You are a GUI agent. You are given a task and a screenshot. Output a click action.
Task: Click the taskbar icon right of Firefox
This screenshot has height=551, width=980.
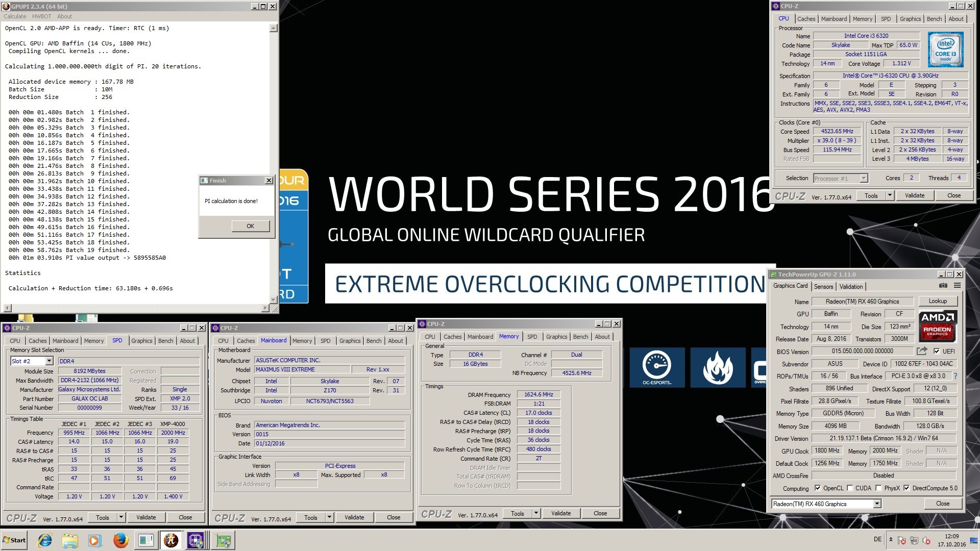(146, 540)
